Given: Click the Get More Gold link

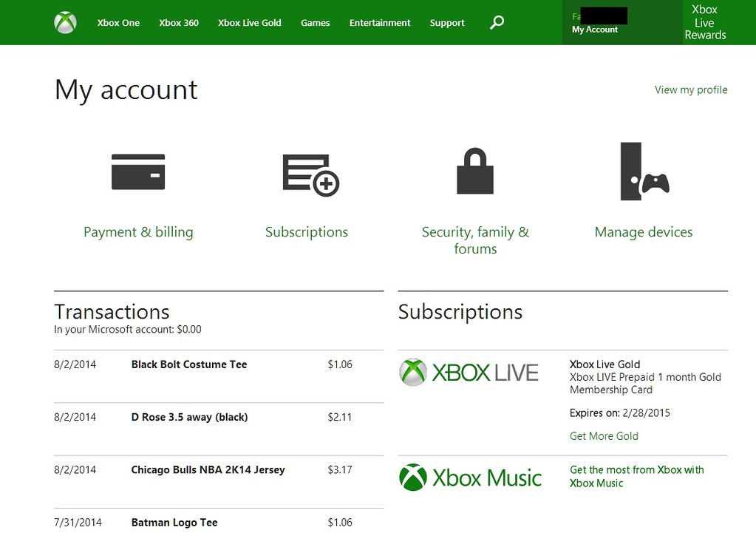Looking at the screenshot, I should [604, 436].
